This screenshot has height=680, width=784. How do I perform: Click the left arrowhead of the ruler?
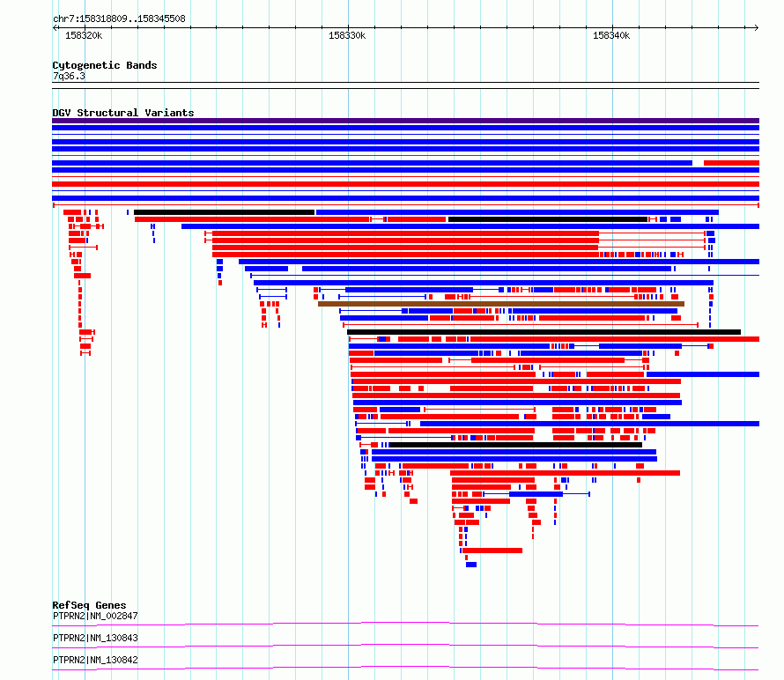click(x=55, y=27)
